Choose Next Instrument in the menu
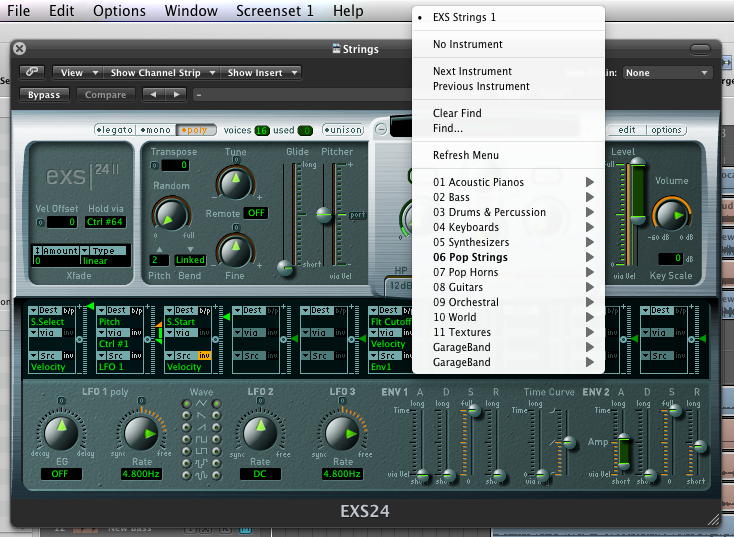Image resolution: width=734 pixels, height=537 pixels. pos(508,71)
